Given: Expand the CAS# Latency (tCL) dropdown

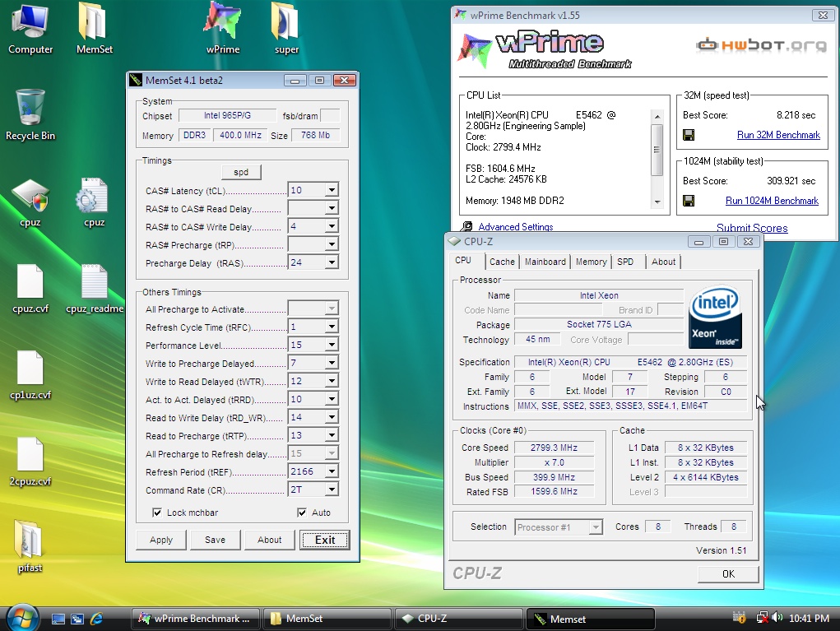Looking at the screenshot, I should (x=332, y=190).
